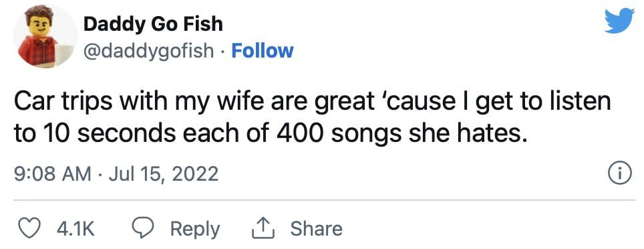This screenshot has width=644, height=249.
Task: Click the red plaid shirt on avatar
Action: (x=38, y=52)
